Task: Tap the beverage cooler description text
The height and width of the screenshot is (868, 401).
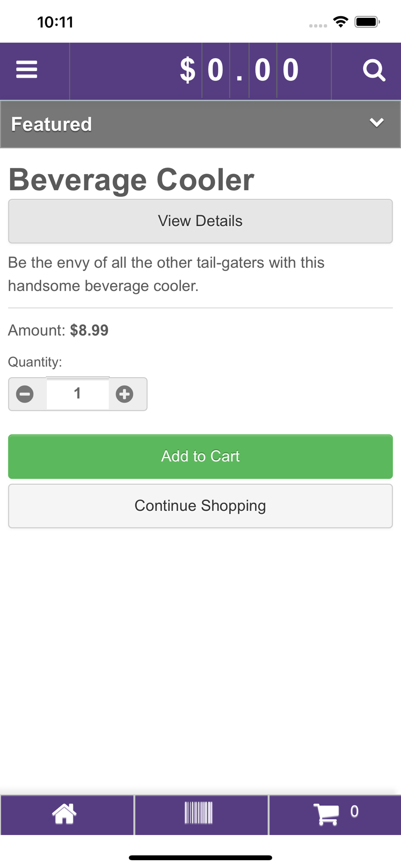Action: pyautogui.click(x=166, y=274)
